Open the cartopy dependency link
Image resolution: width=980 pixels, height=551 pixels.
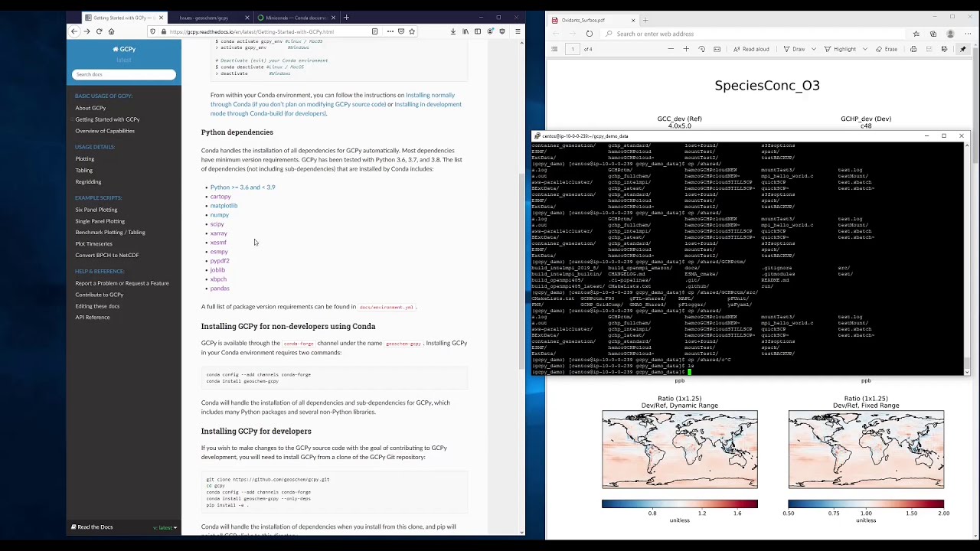[220, 197]
